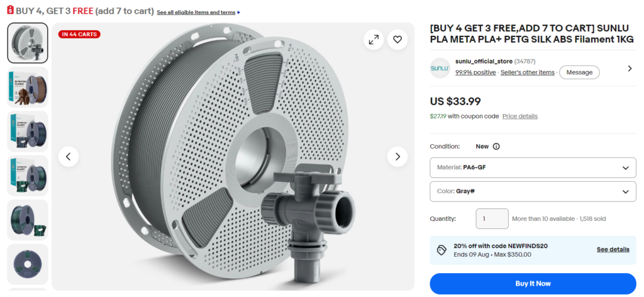
Task: Show the next product image
Action: pyautogui.click(x=397, y=157)
